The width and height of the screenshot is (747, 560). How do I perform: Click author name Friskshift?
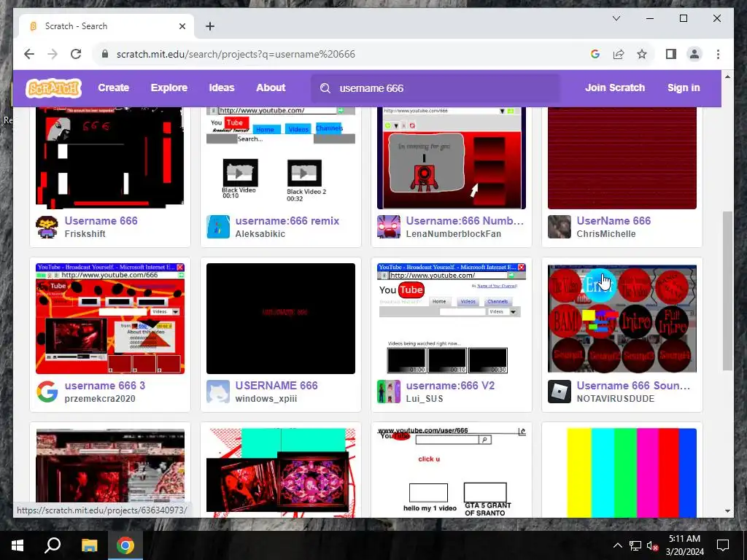click(85, 234)
